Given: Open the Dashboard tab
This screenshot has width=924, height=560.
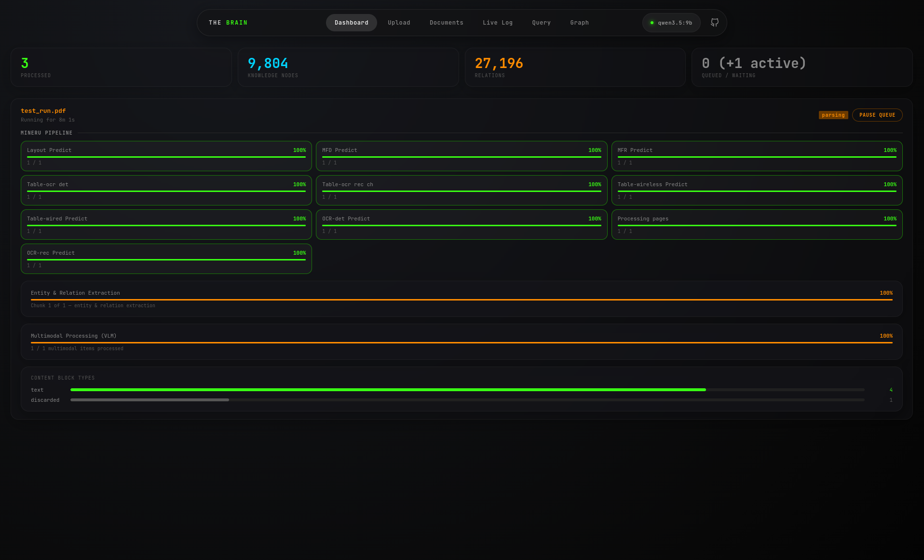Looking at the screenshot, I should [x=352, y=23].
